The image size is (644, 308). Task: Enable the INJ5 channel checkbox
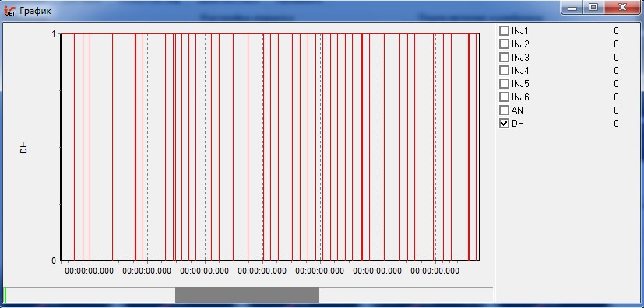point(504,84)
